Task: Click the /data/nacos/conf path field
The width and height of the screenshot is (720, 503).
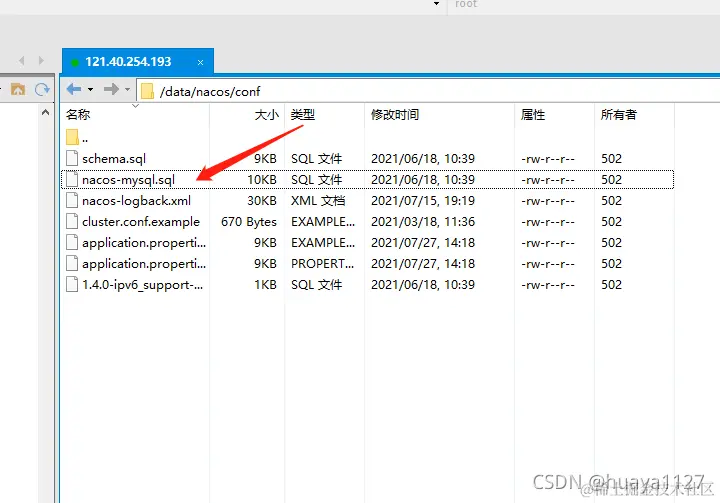Action: (x=428, y=91)
